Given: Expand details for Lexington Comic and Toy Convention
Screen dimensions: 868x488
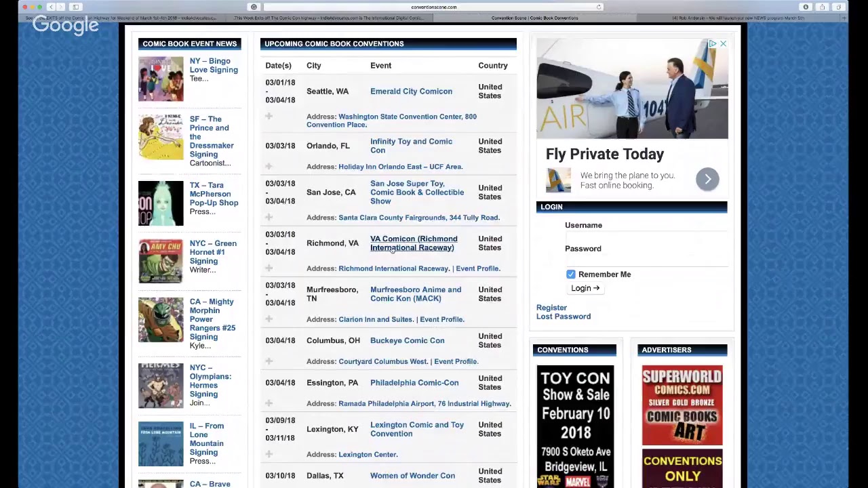Looking at the screenshot, I should [x=269, y=454].
